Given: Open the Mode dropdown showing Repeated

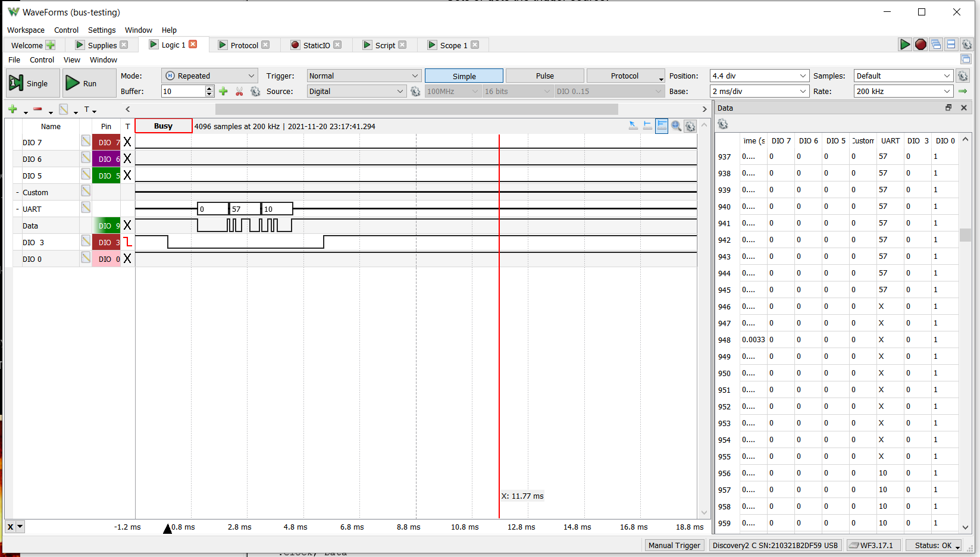Looking at the screenshot, I should coord(209,76).
